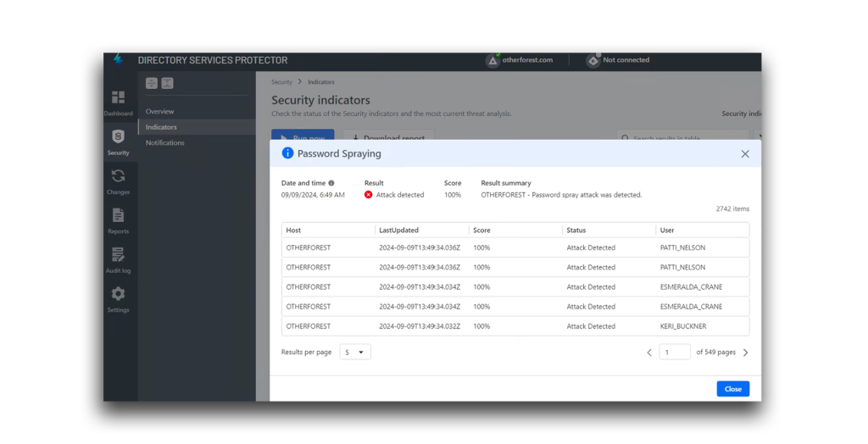Screen dimensions: 868x444
Task: Click the Run now button
Action: coord(303,135)
